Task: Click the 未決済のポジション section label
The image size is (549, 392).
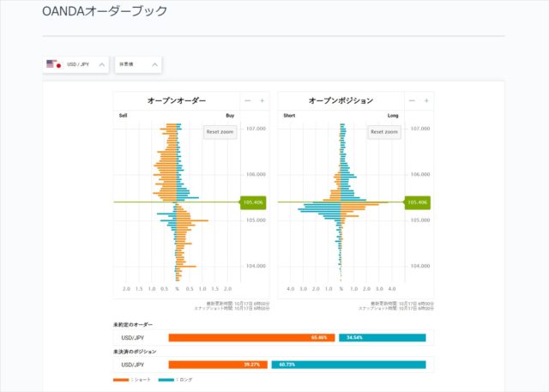Action: pos(135,352)
